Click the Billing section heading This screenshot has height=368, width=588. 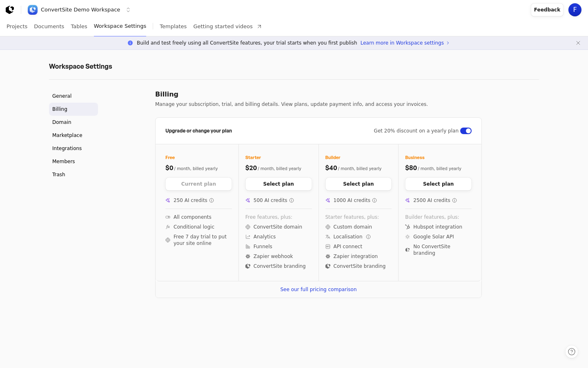[x=167, y=94]
